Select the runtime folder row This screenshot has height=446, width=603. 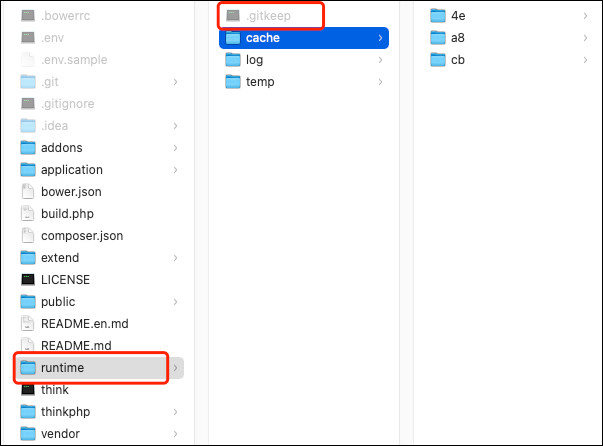(100, 368)
